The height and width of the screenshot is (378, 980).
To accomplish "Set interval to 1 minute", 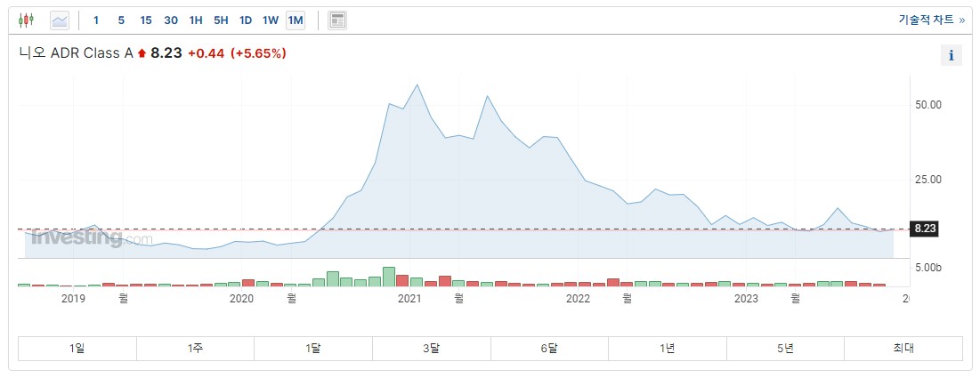I will [x=95, y=20].
